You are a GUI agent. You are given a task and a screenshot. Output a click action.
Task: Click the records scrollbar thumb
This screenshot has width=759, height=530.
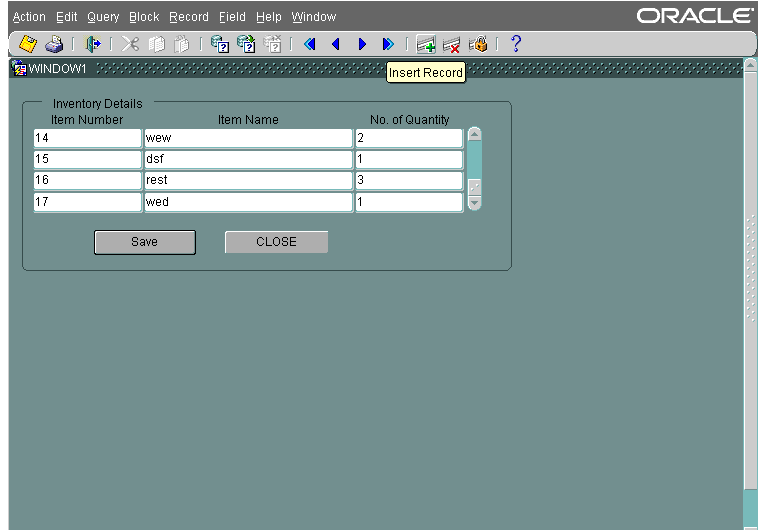(475, 187)
